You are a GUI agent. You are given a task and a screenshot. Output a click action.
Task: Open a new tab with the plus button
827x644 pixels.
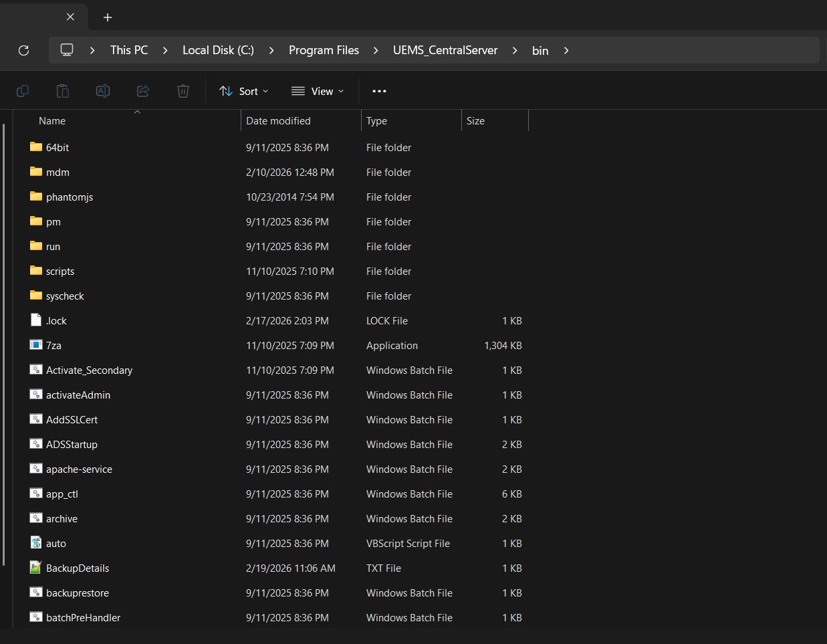coord(107,17)
